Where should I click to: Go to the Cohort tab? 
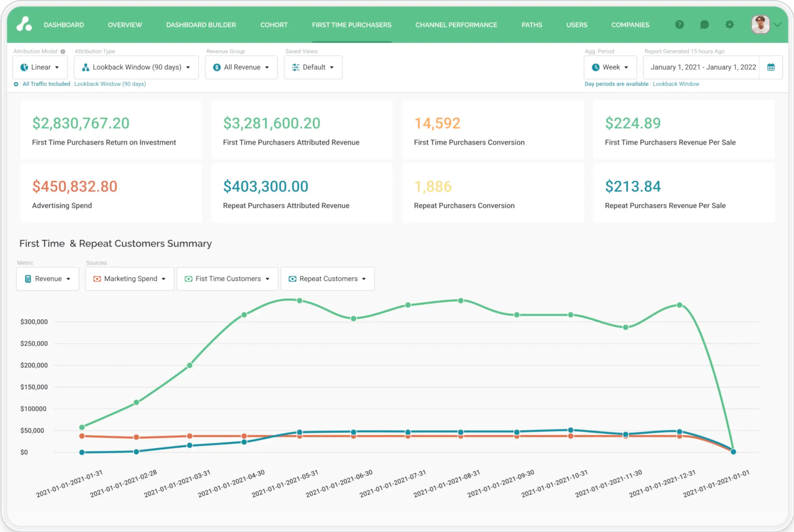pyautogui.click(x=274, y=25)
